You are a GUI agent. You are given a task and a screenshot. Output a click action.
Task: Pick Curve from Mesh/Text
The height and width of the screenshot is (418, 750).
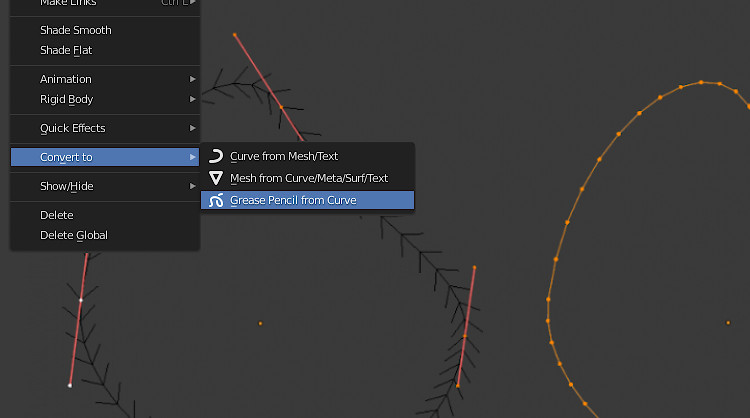(x=284, y=156)
